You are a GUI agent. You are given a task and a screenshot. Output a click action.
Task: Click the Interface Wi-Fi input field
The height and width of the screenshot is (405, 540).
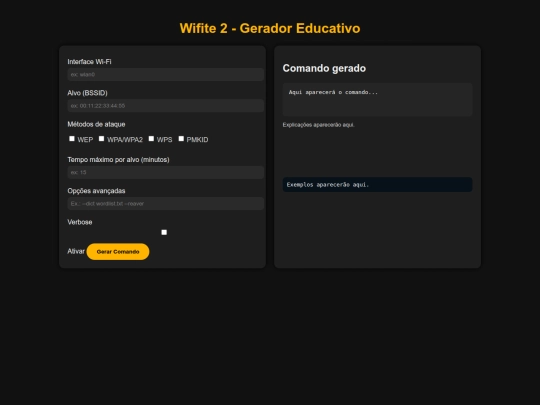(166, 74)
